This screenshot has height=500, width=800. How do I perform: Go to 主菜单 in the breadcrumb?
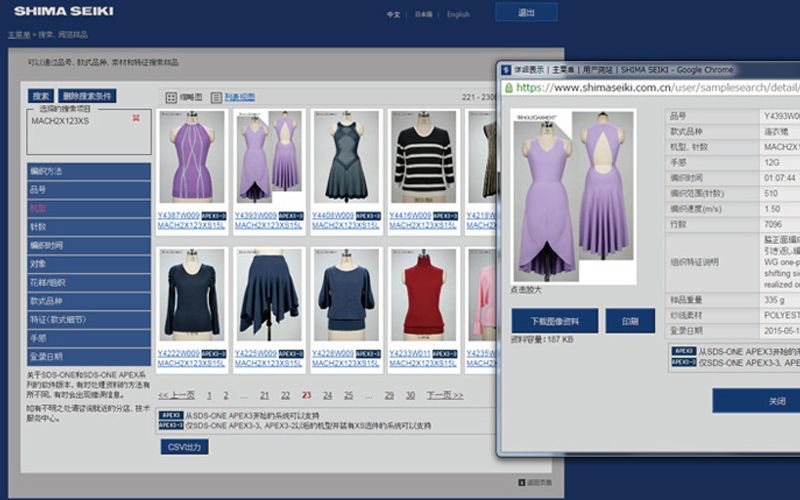point(19,35)
